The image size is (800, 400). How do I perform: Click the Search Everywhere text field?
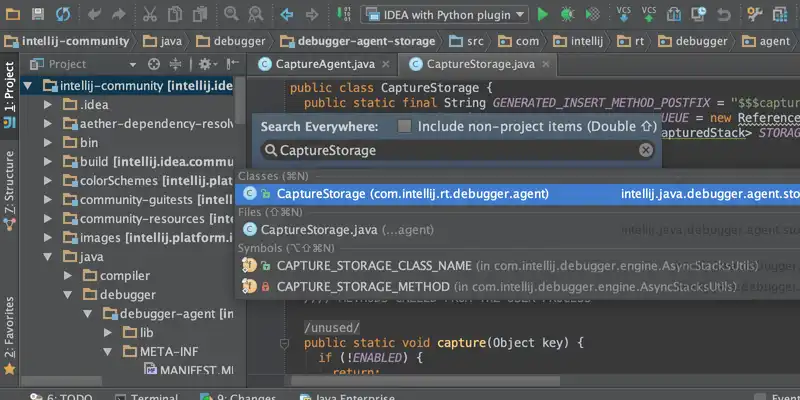point(450,150)
